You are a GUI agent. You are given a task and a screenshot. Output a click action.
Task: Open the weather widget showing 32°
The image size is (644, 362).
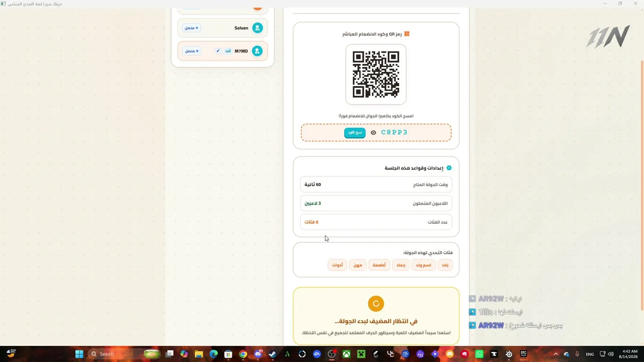(11, 354)
